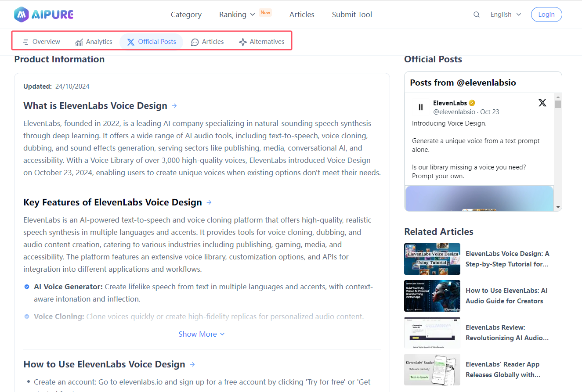Image resolution: width=582 pixels, height=392 pixels.
Task: Click the Overview list icon
Action: tap(26, 42)
